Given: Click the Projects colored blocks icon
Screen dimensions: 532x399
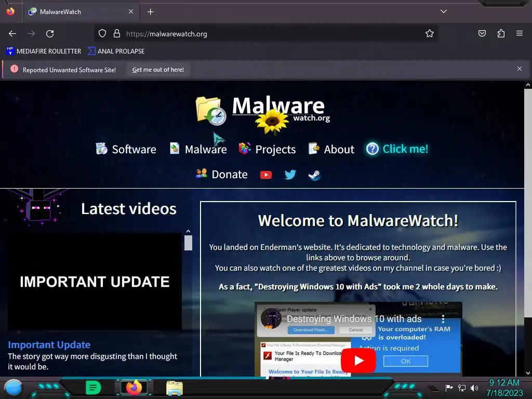Looking at the screenshot, I should (x=245, y=148).
